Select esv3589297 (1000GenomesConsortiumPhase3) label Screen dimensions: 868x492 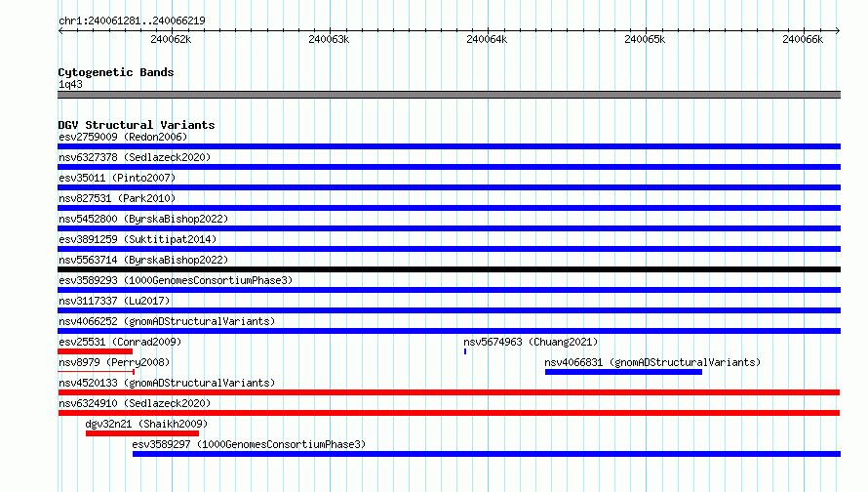pyautogui.click(x=249, y=444)
